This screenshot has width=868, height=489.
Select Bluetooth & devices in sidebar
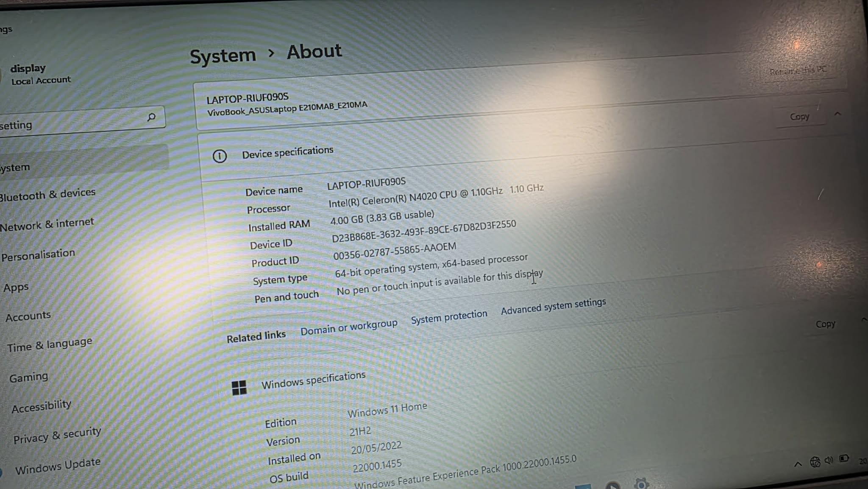click(48, 195)
